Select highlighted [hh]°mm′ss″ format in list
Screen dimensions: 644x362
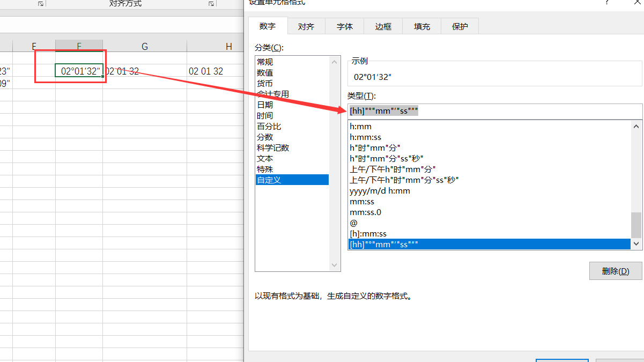[490, 245]
